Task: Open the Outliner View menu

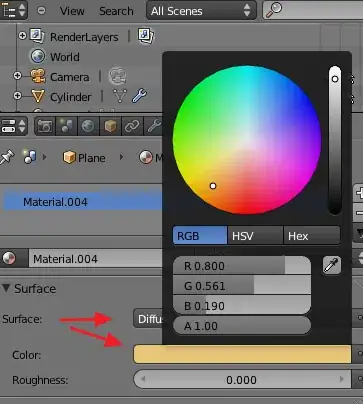Action: pyautogui.click(x=72, y=11)
